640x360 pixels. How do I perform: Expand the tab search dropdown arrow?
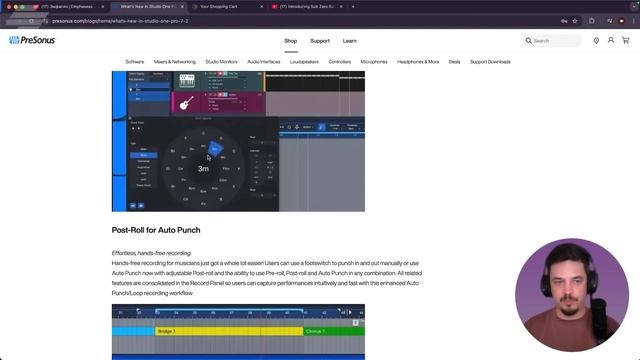tap(634, 7)
